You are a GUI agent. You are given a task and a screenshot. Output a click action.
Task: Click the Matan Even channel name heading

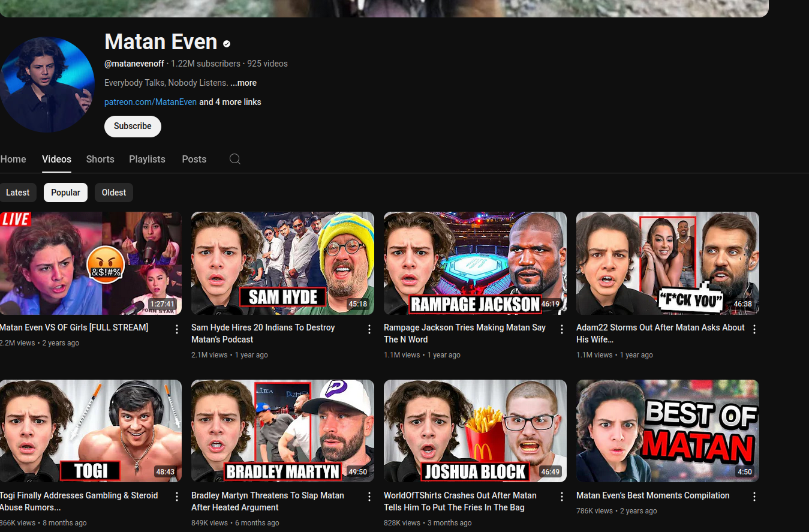pyautogui.click(x=161, y=41)
